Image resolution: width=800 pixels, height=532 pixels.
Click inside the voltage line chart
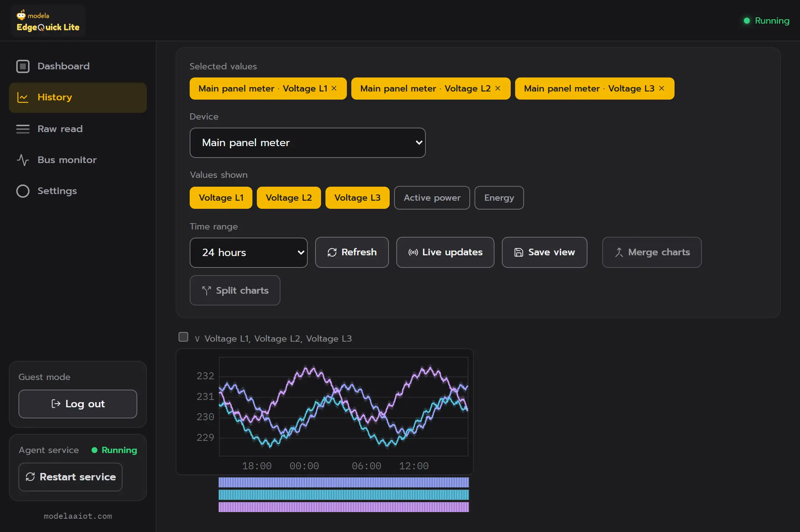[x=344, y=407]
